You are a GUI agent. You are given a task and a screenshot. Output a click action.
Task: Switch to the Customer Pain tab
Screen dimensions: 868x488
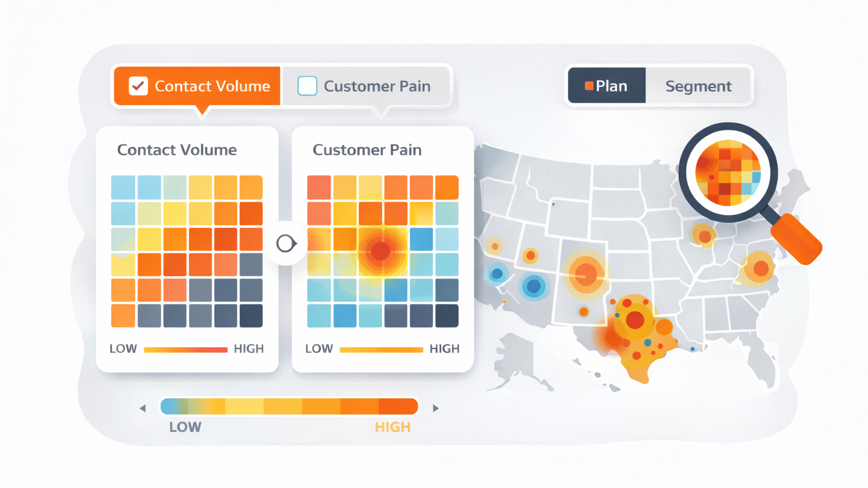[376, 86]
